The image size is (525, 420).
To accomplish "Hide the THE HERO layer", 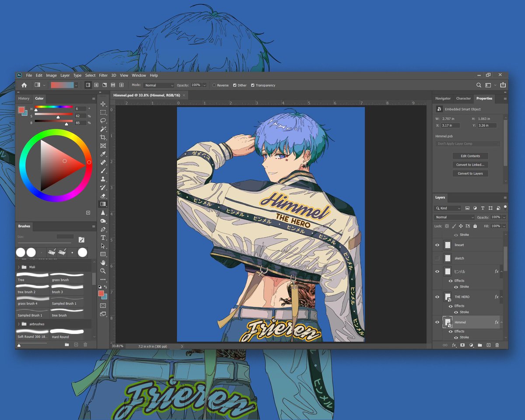I will click(437, 297).
